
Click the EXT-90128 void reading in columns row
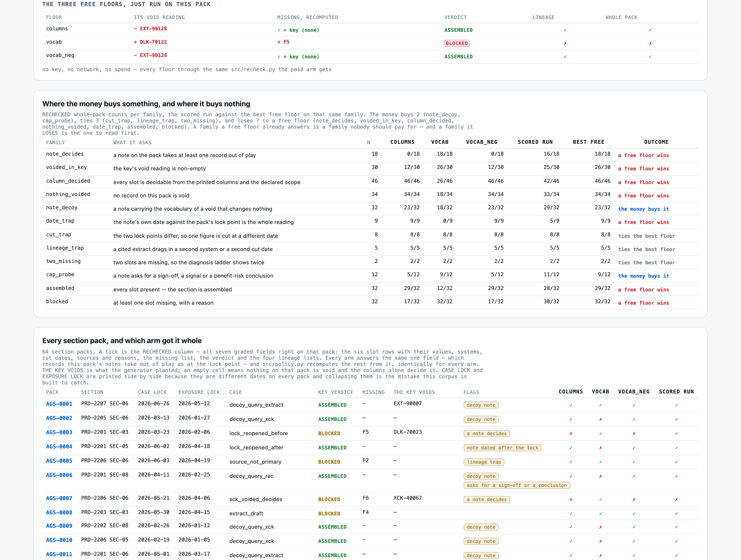[150, 29]
